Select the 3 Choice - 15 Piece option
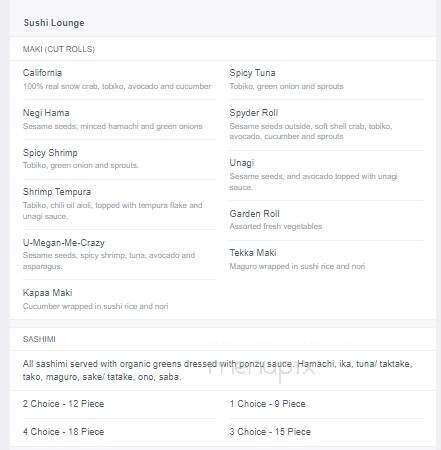 [x=270, y=432]
